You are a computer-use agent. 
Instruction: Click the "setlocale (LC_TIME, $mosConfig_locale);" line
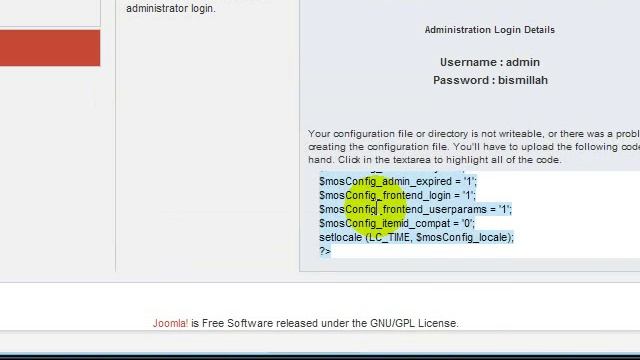416,238
